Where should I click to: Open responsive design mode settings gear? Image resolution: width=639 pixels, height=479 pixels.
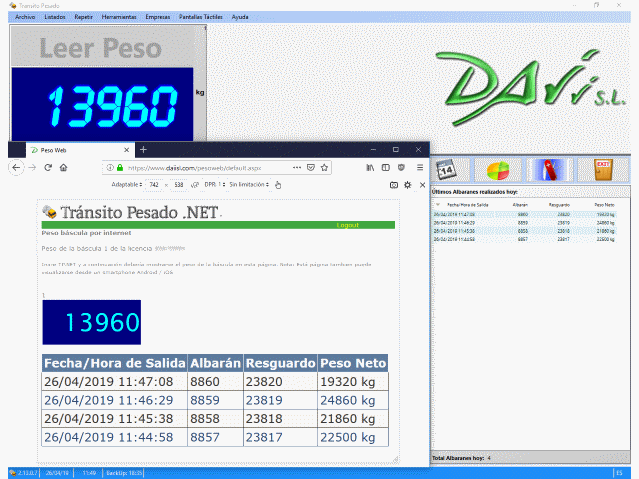(x=408, y=185)
